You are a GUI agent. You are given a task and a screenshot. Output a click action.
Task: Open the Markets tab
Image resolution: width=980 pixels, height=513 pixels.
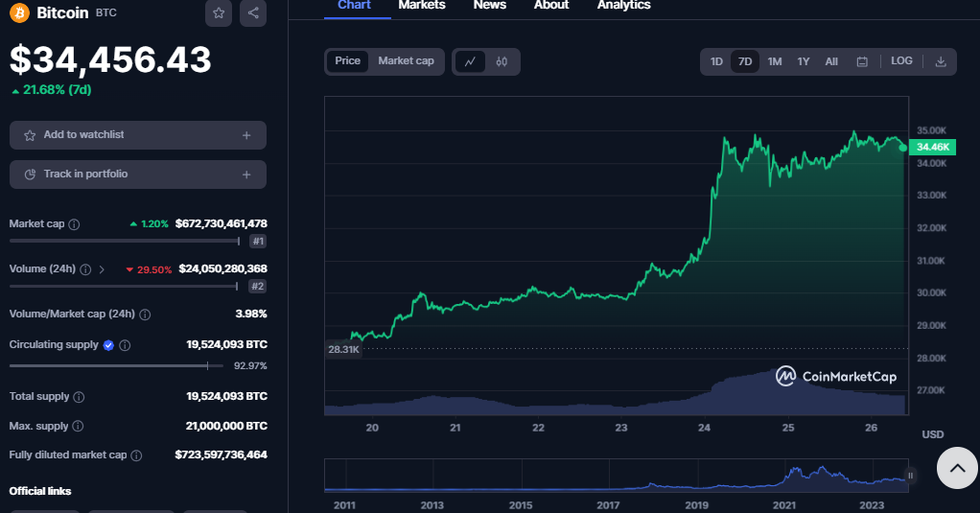tap(422, 6)
